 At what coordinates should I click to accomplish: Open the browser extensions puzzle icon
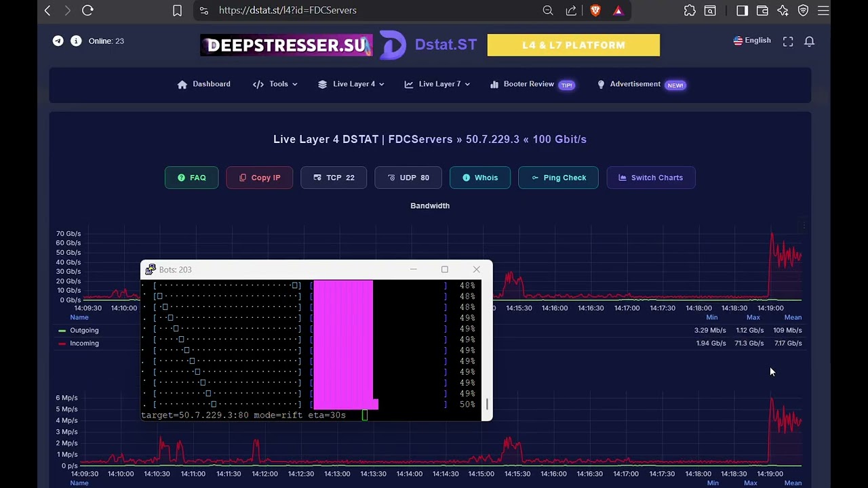[x=690, y=10]
